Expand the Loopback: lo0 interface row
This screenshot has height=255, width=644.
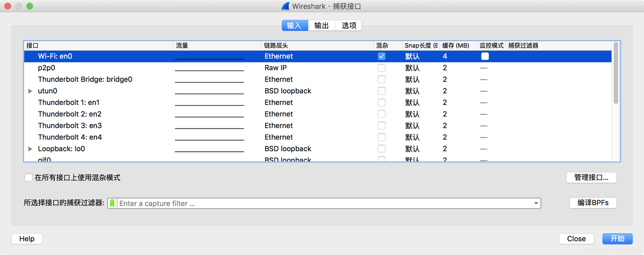pyautogui.click(x=30, y=149)
